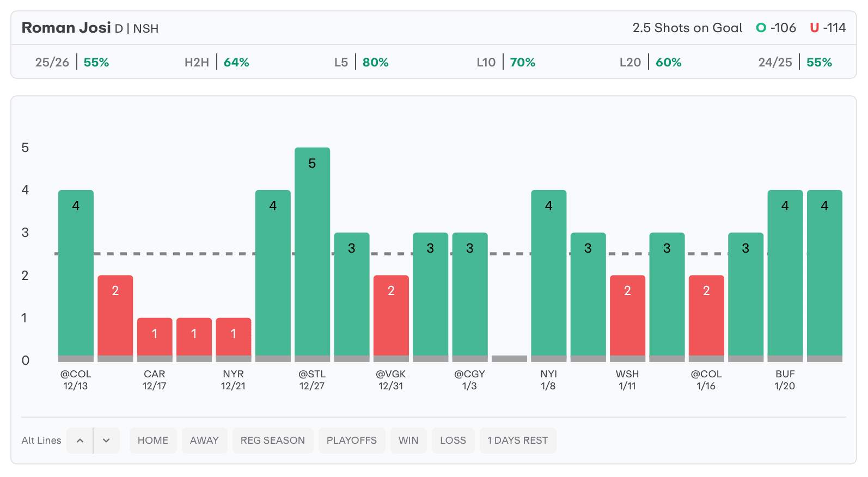Click the Alt Lines up arrow
Image resolution: width=868 pixels, height=477 pixels.
(x=80, y=441)
